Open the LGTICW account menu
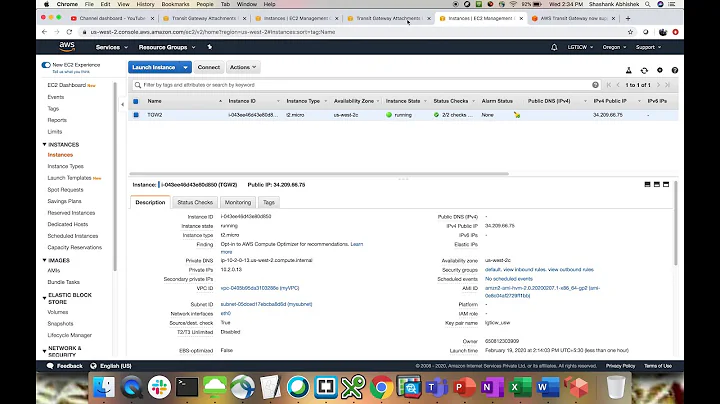The height and width of the screenshot is (404, 720). point(580,47)
